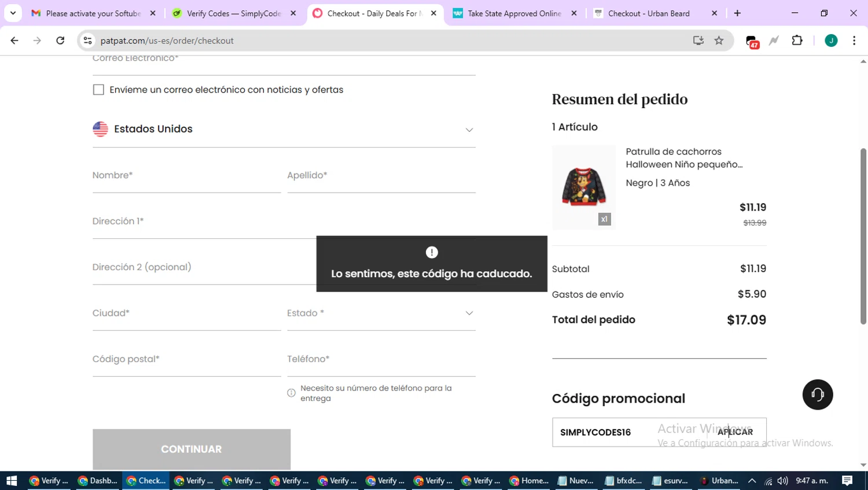Image resolution: width=868 pixels, height=490 pixels.
Task: Open the Home... Chrome taskbar window
Action: [x=529, y=481]
